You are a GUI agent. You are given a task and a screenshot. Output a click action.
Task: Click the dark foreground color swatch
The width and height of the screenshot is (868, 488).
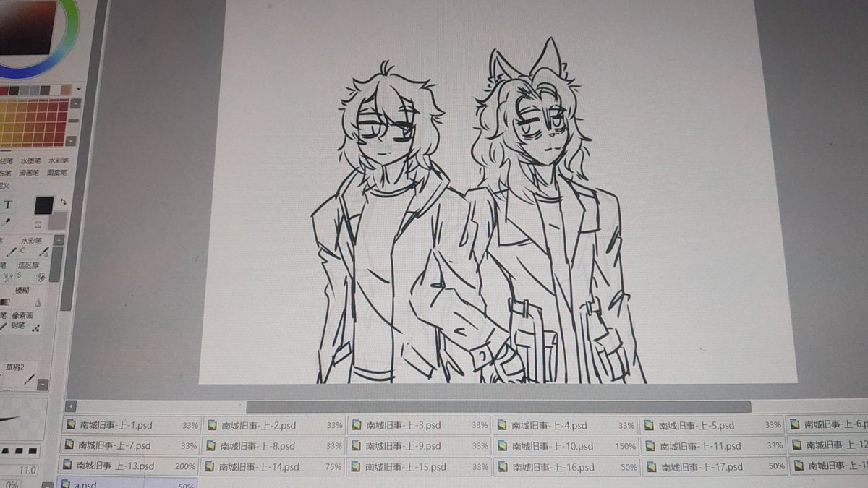pos(43,206)
